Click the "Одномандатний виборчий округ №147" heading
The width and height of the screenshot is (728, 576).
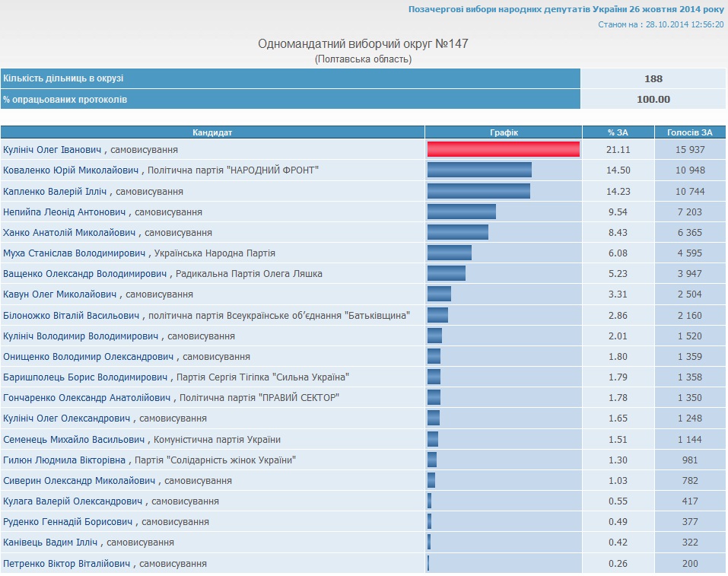364,44
